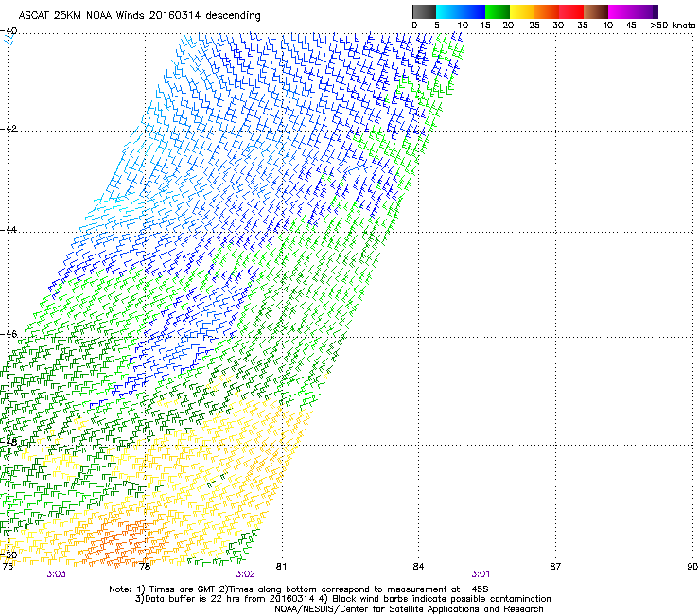Click the -44 latitude axis label
This screenshot has width=700, height=615.
[x=9, y=230]
